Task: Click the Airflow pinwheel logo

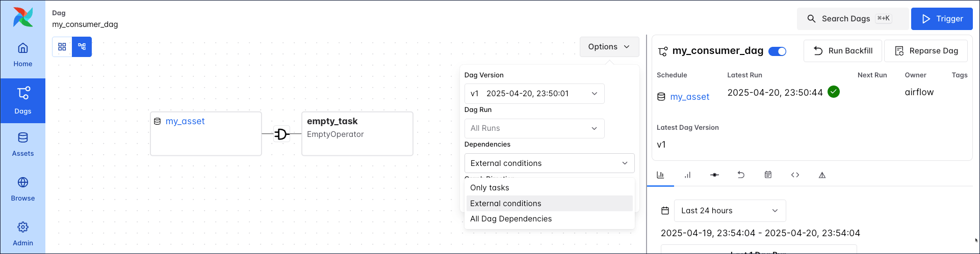Action: (23, 17)
